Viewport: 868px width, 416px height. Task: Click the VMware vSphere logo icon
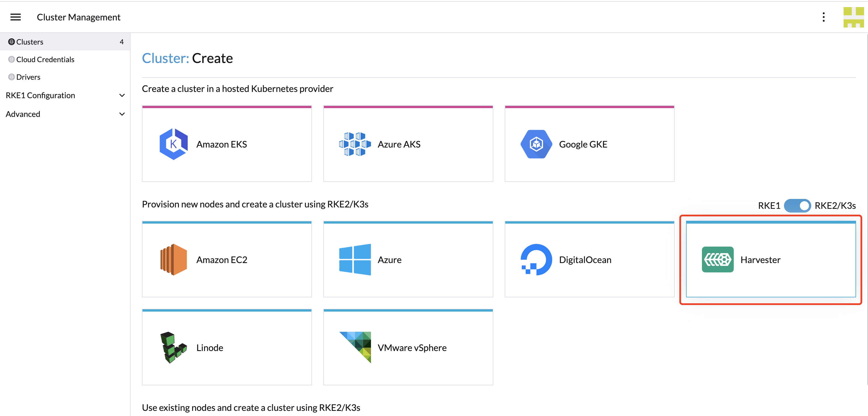(355, 347)
